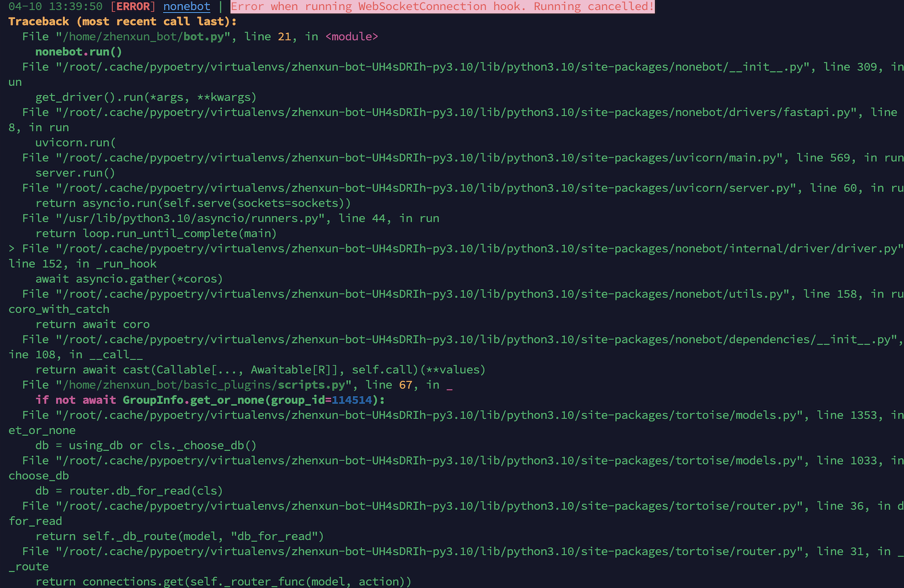Click the line number 67 for scripts.py
Viewport: 904px width, 588px height.
tap(406, 385)
